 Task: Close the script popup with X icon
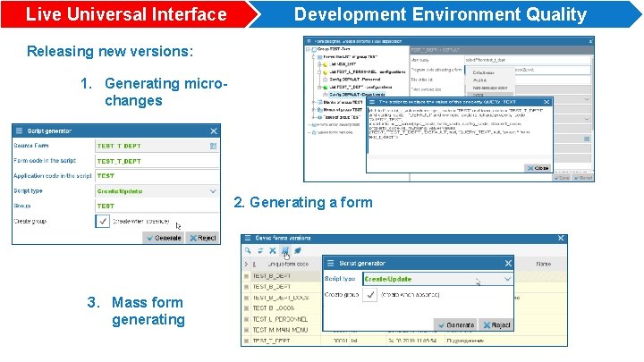(547, 102)
